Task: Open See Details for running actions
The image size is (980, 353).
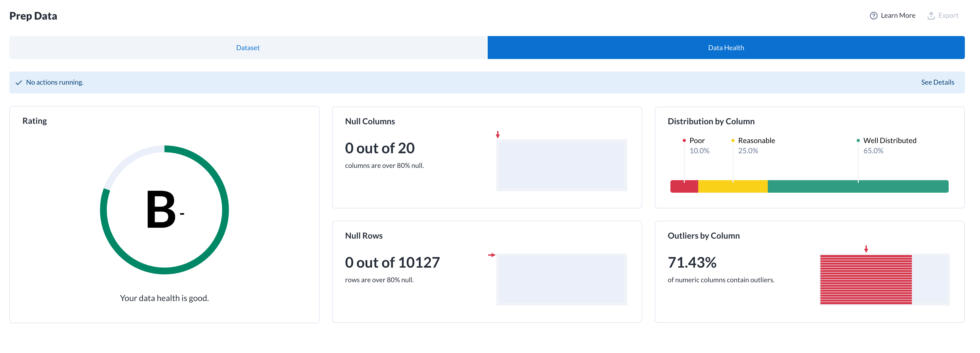Action: pyautogui.click(x=937, y=82)
